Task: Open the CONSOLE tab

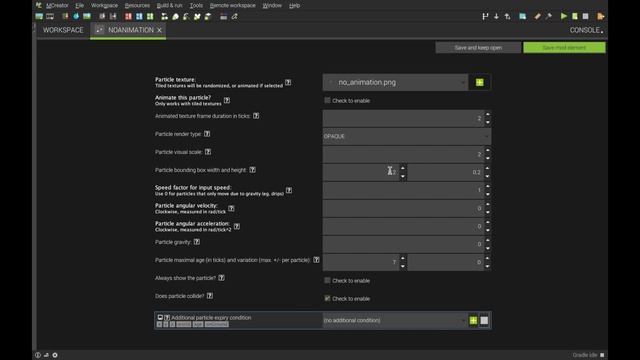Action: pyautogui.click(x=586, y=30)
